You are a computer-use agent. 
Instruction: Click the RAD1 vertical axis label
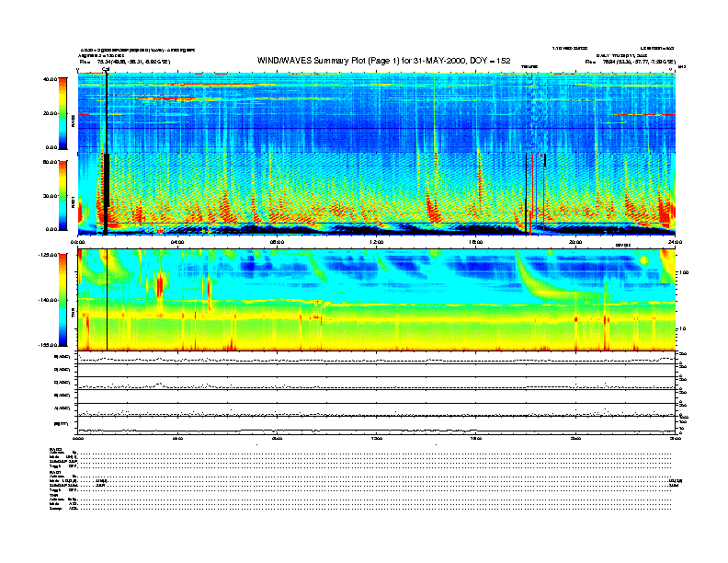coord(73,201)
